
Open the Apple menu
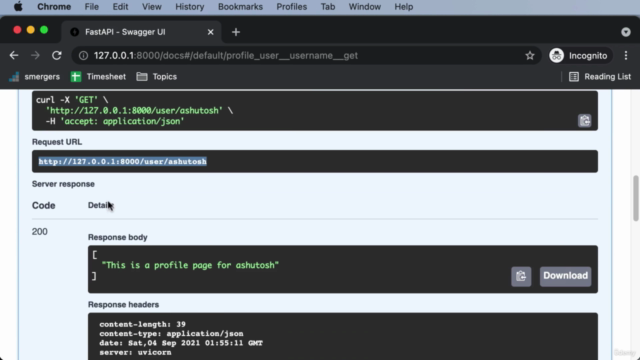tap(18, 7)
